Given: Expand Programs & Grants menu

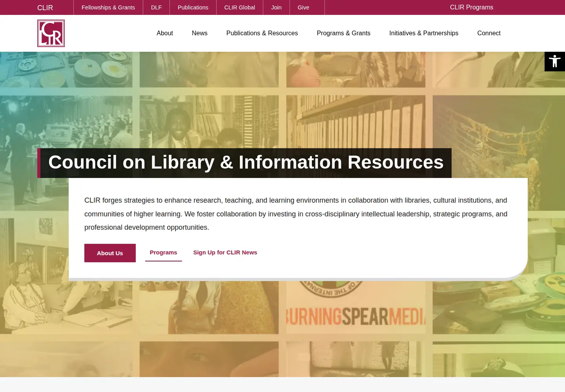Looking at the screenshot, I should coord(344,33).
